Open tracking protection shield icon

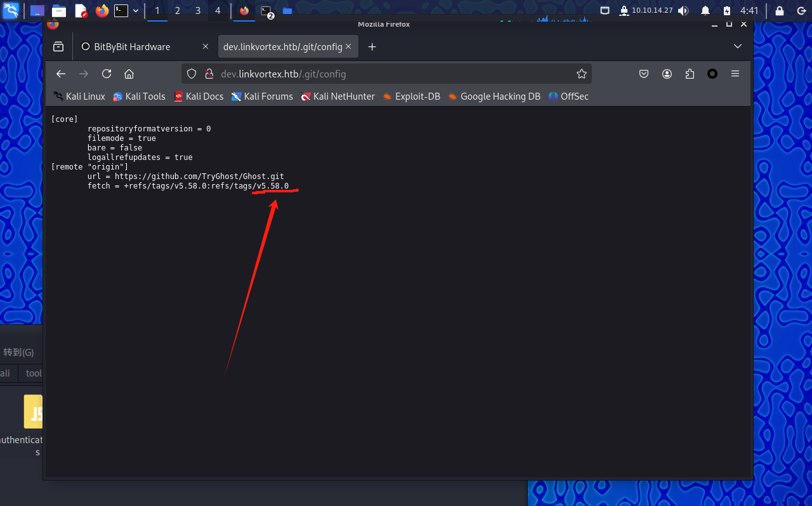tap(192, 74)
